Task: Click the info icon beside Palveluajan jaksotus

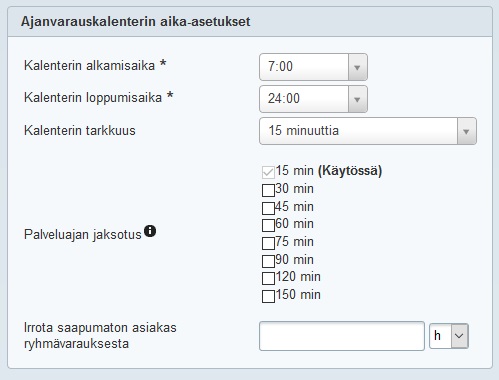Action: point(150,231)
